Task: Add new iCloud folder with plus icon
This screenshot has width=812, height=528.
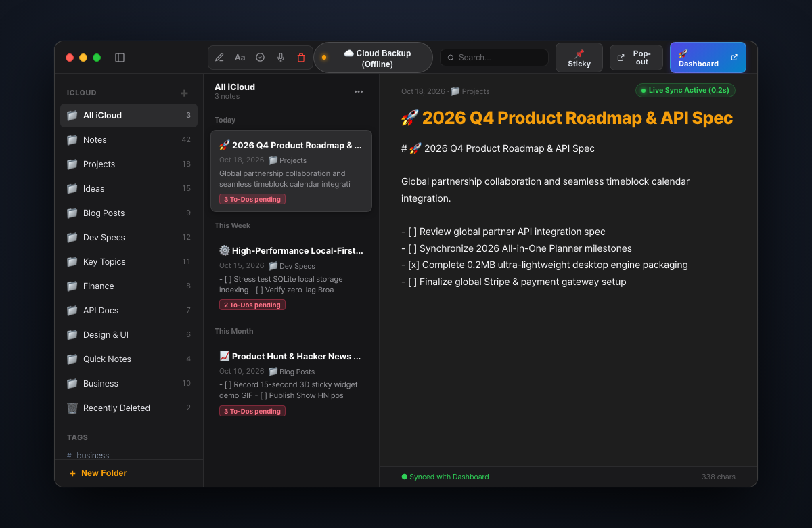Action: [184, 93]
